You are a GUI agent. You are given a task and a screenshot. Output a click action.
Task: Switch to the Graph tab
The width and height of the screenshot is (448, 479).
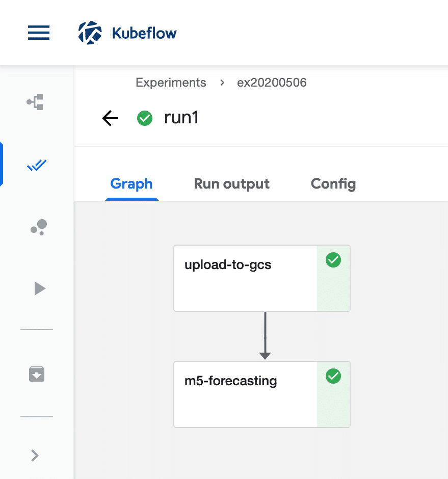coord(131,184)
